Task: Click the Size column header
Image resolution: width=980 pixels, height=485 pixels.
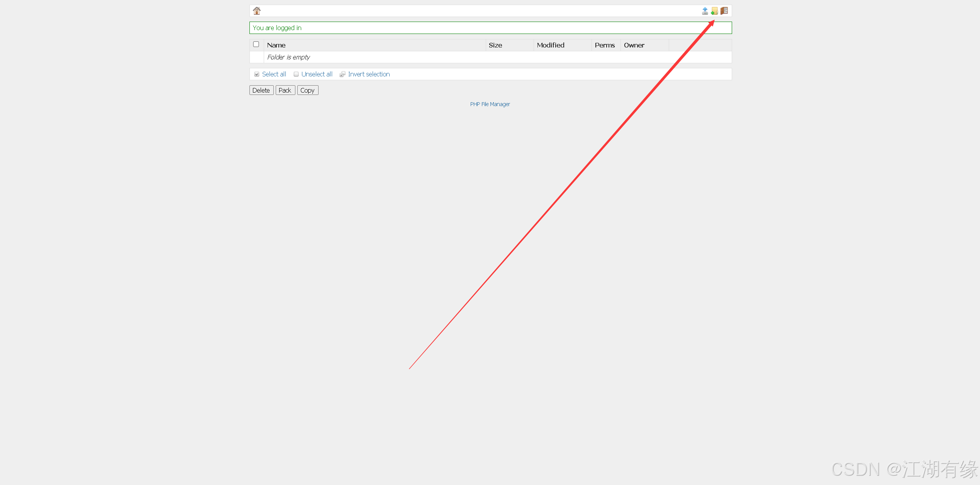Action: pos(495,45)
